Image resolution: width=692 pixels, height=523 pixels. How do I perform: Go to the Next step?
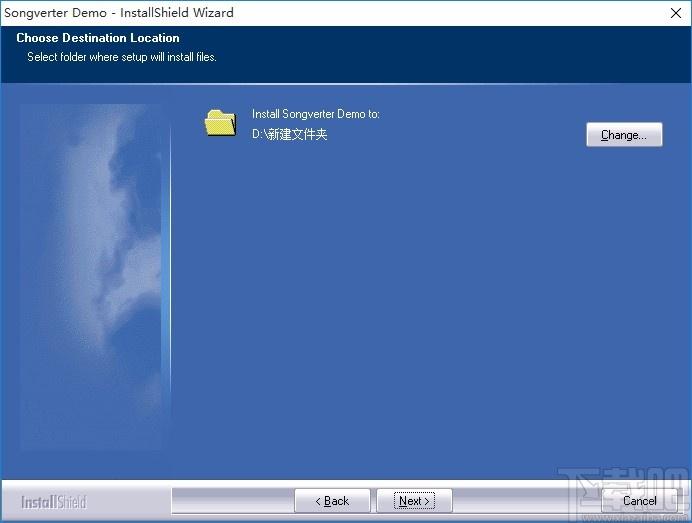414,501
